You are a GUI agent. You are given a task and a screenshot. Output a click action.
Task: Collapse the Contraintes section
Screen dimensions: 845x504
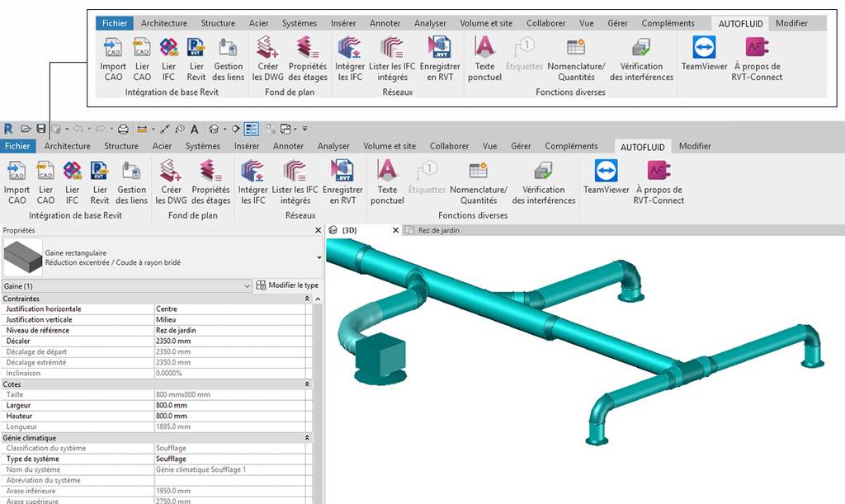click(307, 299)
